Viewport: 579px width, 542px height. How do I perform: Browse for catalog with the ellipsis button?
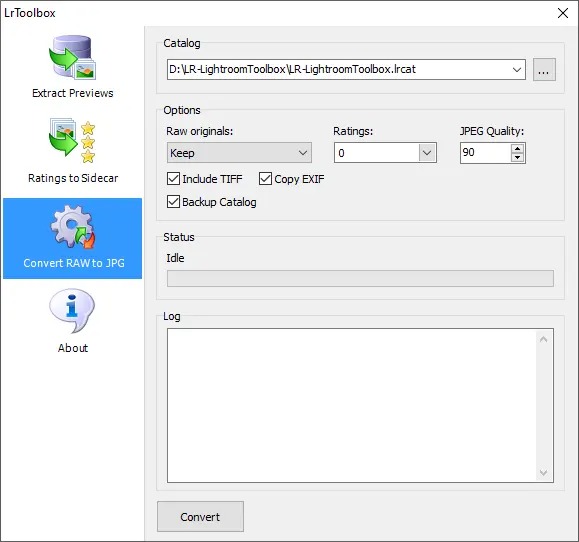click(x=544, y=69)
